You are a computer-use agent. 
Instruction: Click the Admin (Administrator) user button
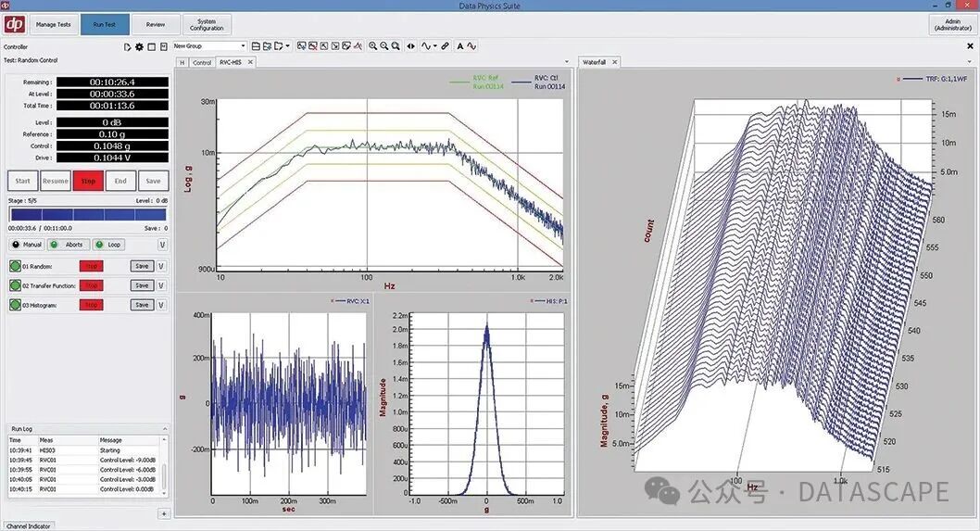(952, 24)
